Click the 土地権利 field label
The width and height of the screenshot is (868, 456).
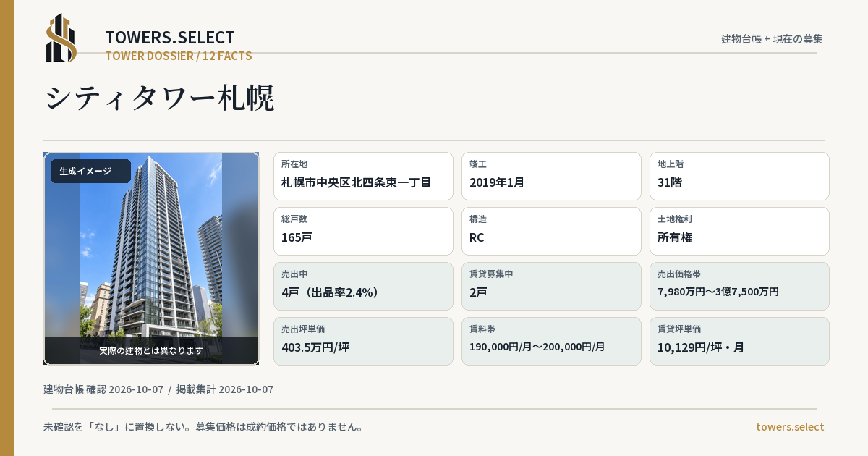(x=675, y=219)
